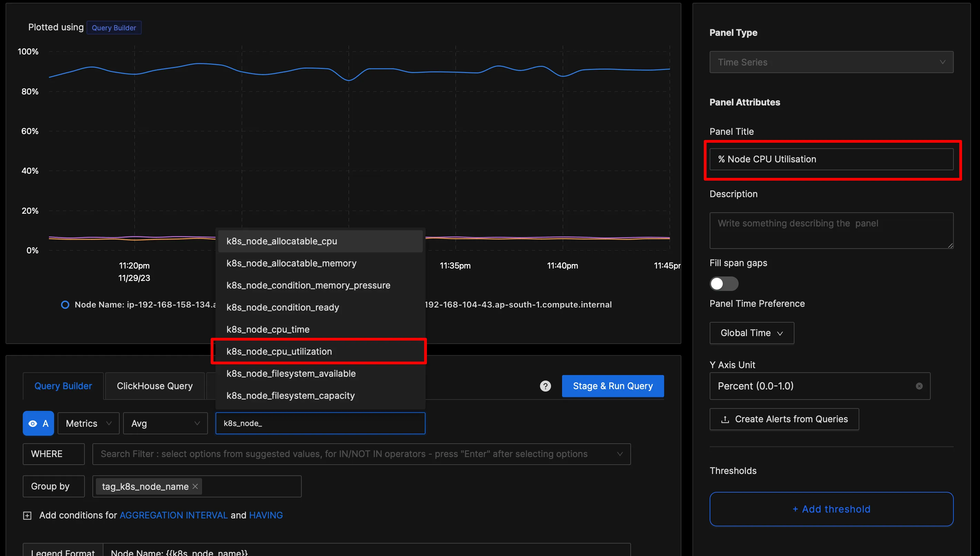Viewport: 980px width, 556px height.
Task: Click the Group by label
Action: point(53,486)
